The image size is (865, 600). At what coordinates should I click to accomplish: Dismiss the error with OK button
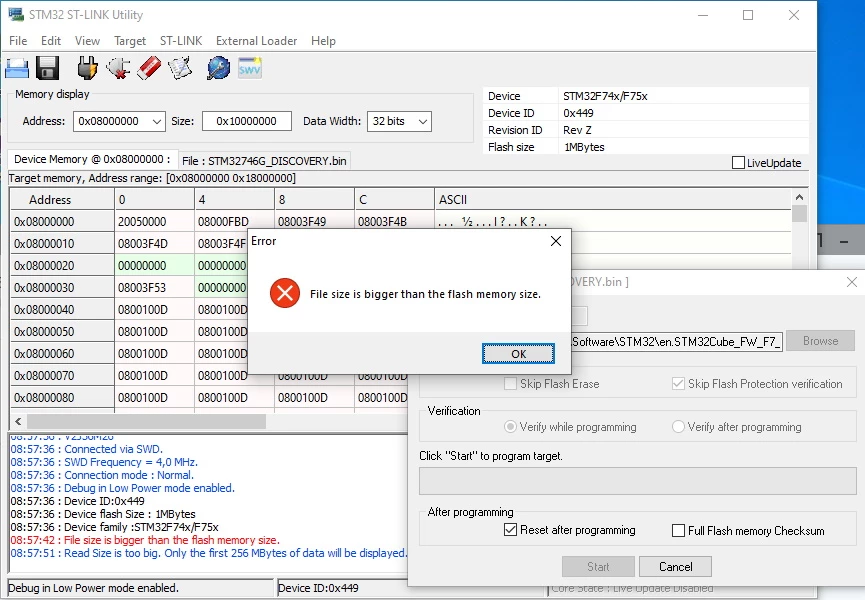click(518, 353)
